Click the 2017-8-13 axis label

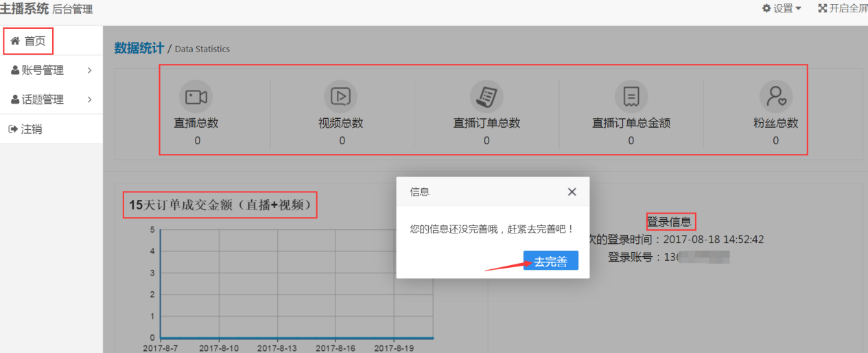pyautogui.click(x=277, y=348)
